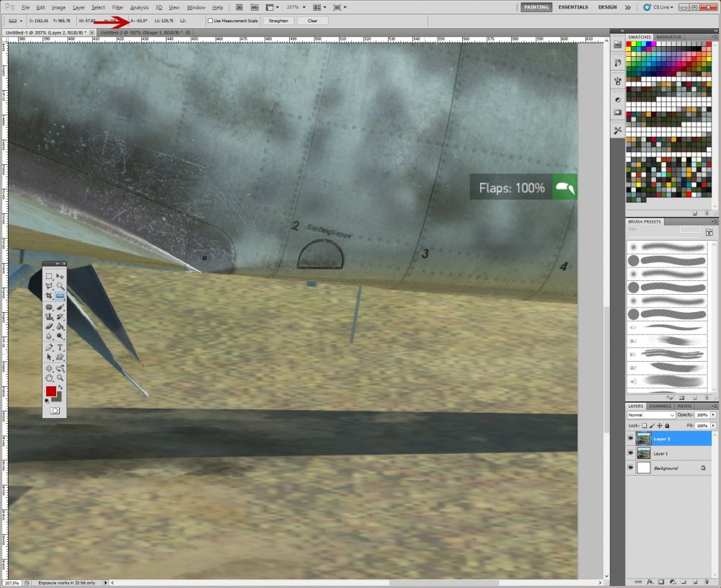
Task: Select the Hand tool
Action: click(49, 378)
